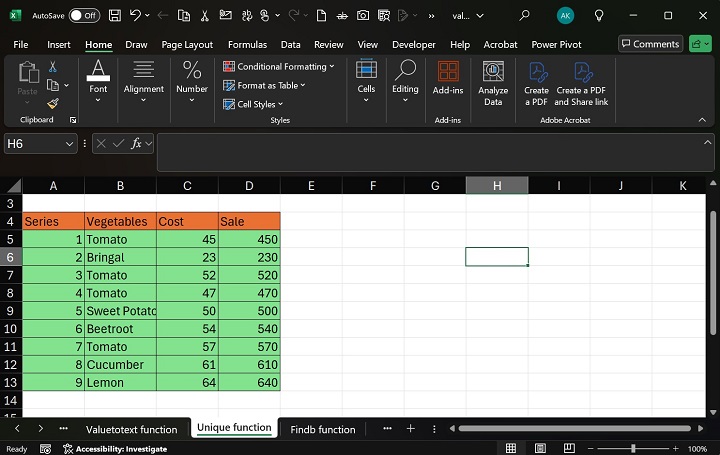Click the Save icon in the title bar
Viewport: 720px width, 455px height.
[x=115, y=16]
